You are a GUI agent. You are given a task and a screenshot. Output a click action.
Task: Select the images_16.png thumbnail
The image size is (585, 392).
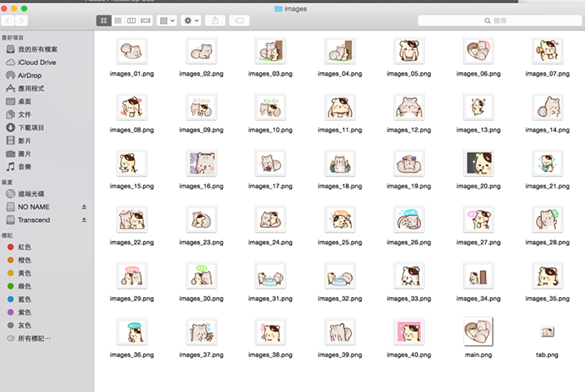[201, 163]
